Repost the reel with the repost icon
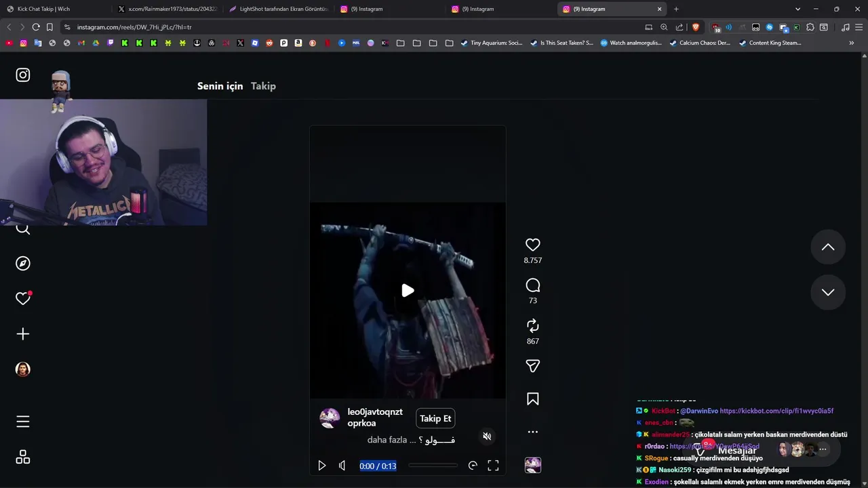 point(533,325)
